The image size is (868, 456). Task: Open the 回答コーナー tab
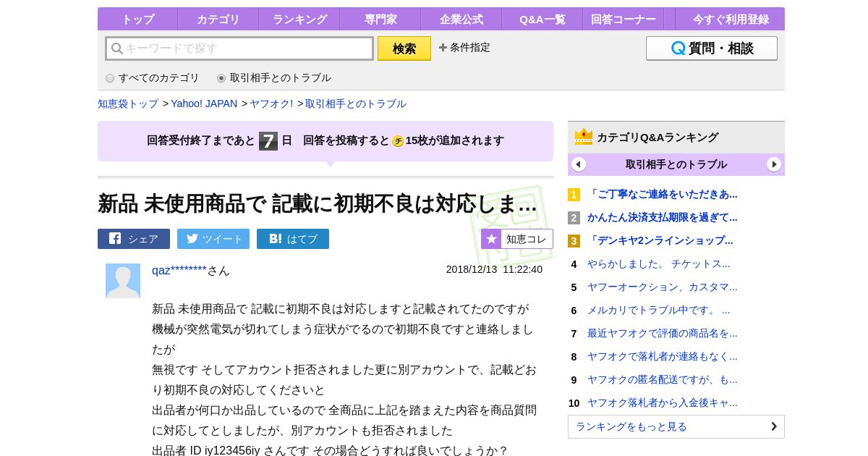[x=624, y=20]
